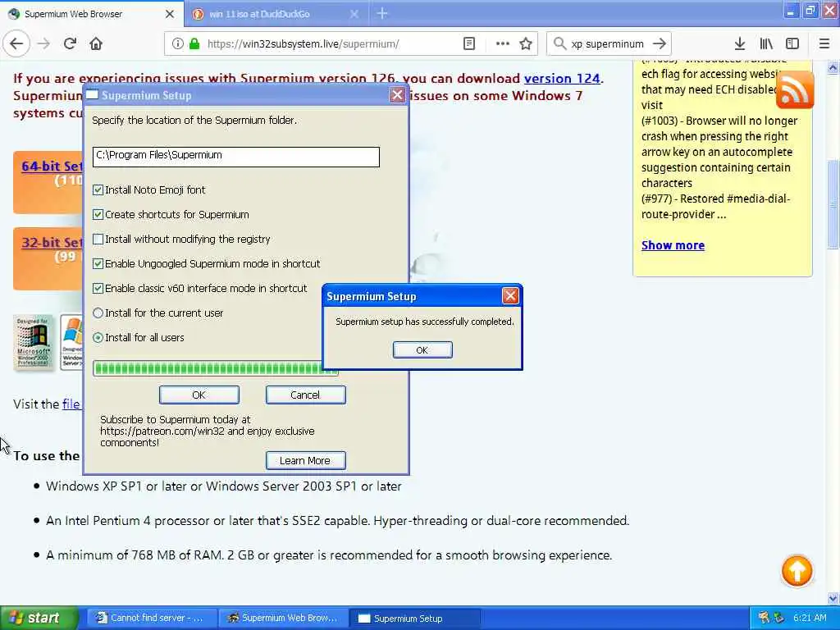
Task: Click the system clock showing 6:21 AM
Action: tap(810, 618)
